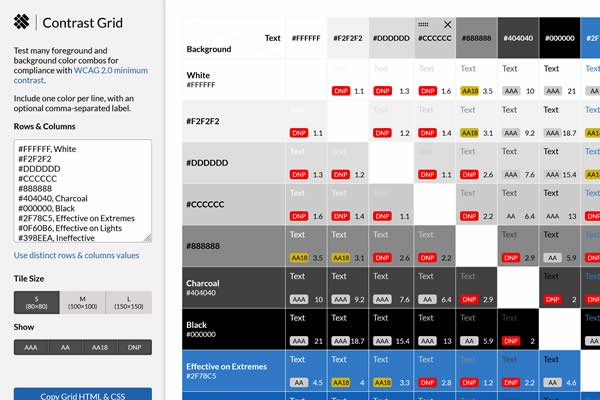
Task: Select tile size L (150×150)
Action: click(x=129, y=302)
